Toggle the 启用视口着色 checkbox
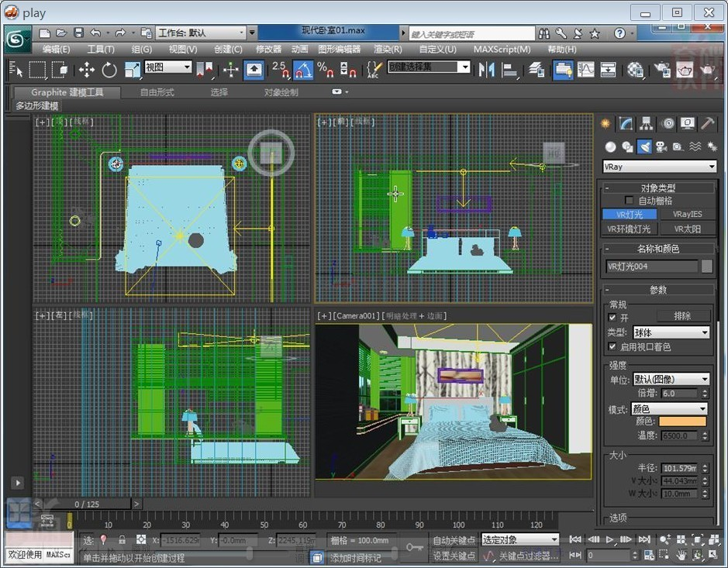Image resolution: width=728 pixels, height=568 pixels. coord(613,347)
